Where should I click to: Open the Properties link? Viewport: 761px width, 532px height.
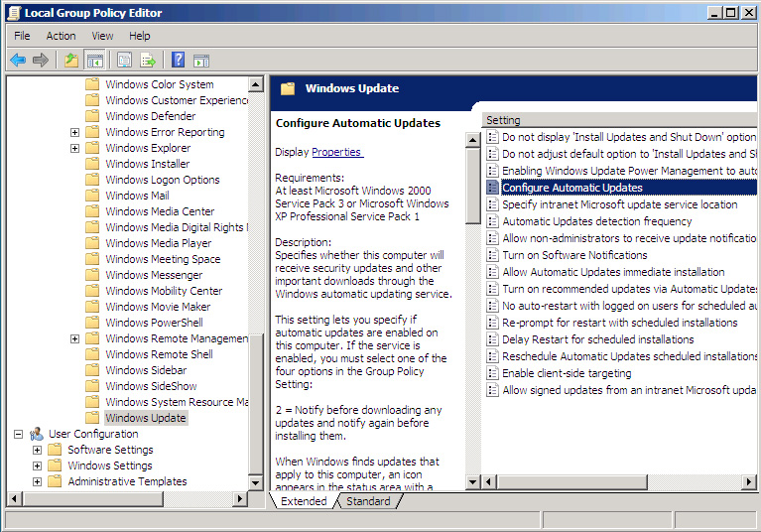tap(336, 152)
